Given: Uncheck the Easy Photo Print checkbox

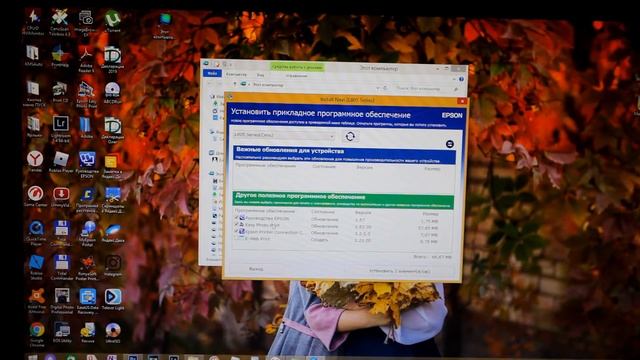Looking at the screenshot, I should click(x=236, y=225).
